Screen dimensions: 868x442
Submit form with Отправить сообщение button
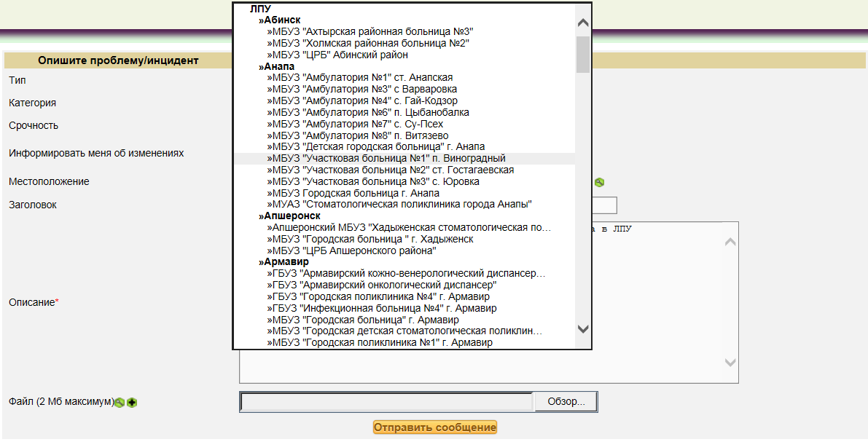[x=434, y=427]
